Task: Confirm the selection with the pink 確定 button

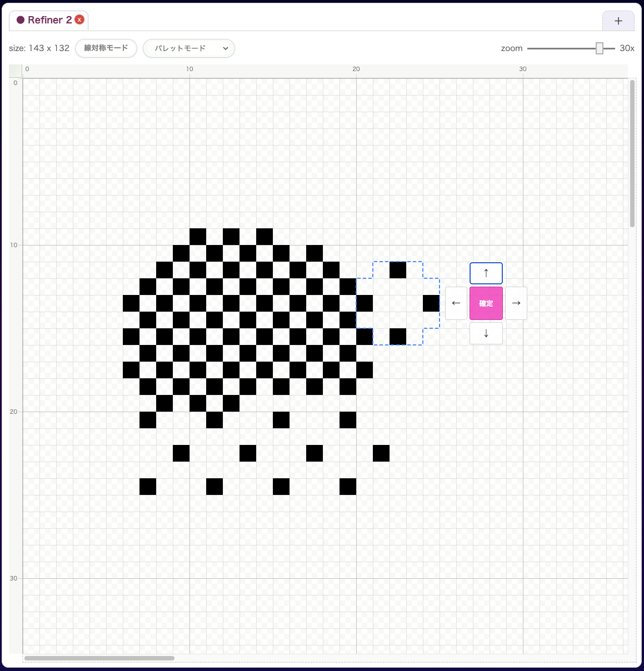Action: click(x=486, y=303)
